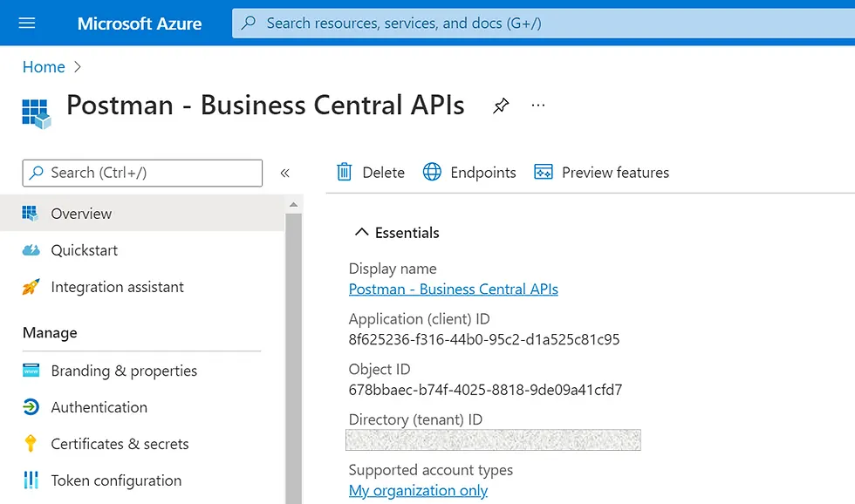Screen dimensions: 855x504
Task: Open Branding & properties
Action: (124, 371)
